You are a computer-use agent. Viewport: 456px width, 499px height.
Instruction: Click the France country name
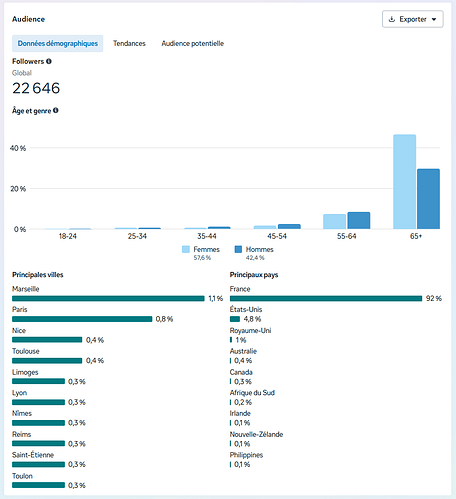point(240,289)
